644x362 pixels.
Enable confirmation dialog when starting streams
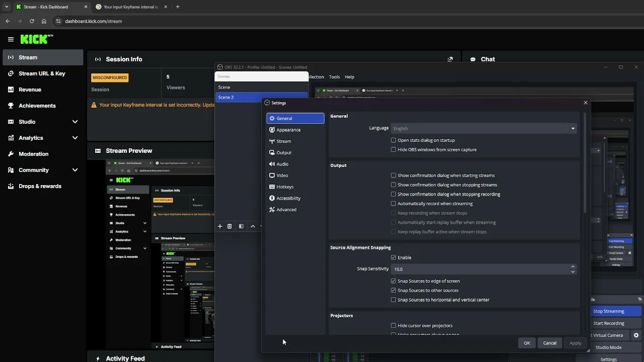coord(393,175)
